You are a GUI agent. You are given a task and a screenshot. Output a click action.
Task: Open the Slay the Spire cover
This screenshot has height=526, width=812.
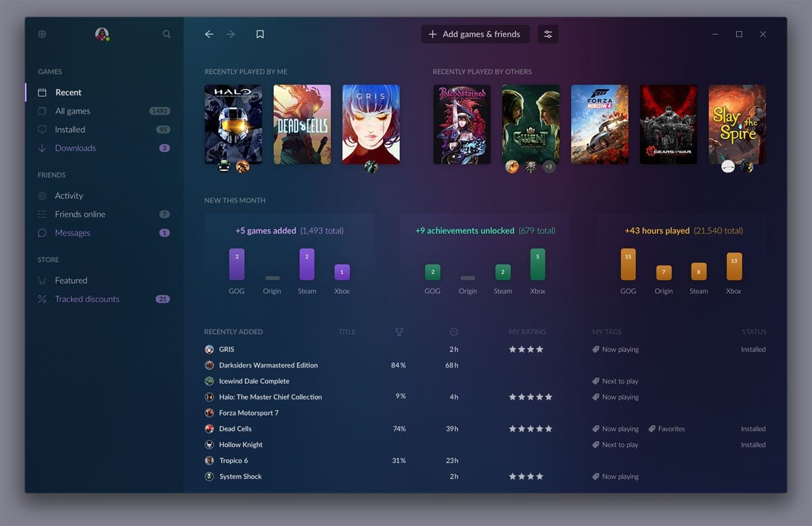click(x=738, y=125)
